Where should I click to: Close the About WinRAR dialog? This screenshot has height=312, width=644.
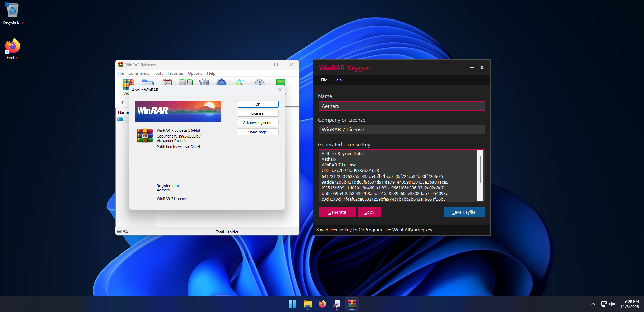coord(280,90)
